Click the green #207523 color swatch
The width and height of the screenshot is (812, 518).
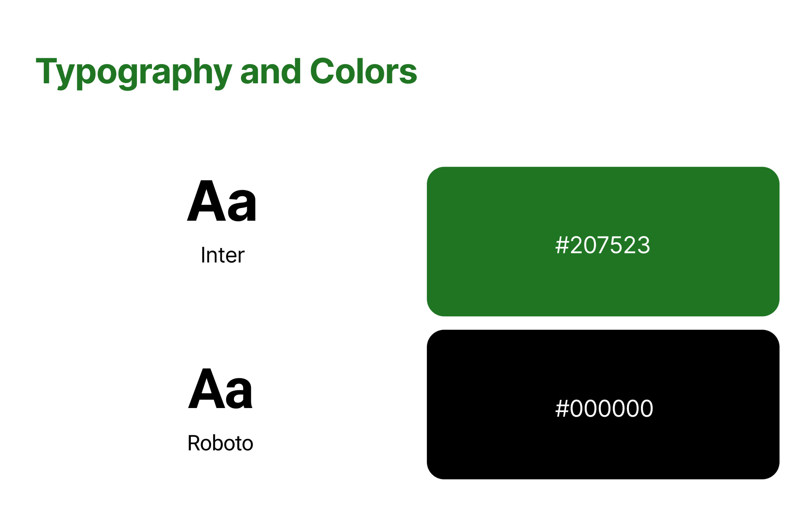click(603, 241)
